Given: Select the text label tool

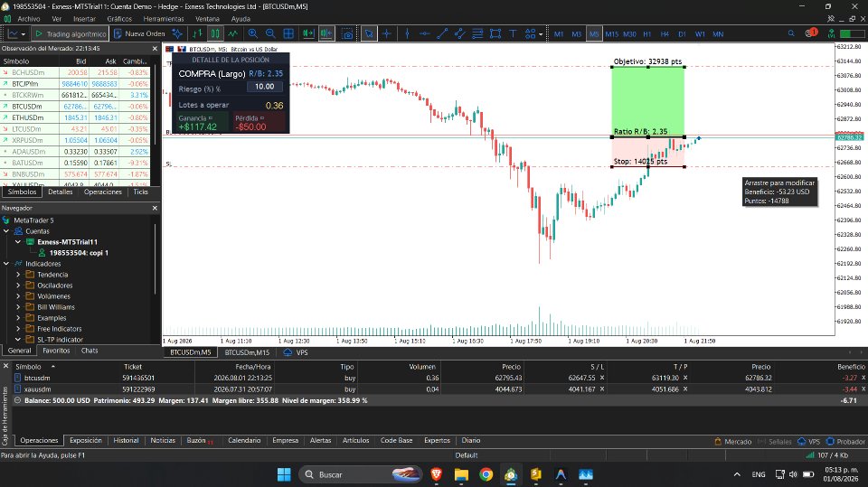Looking at the screenshot, I should pyautogui.click(x=513, y=33).
